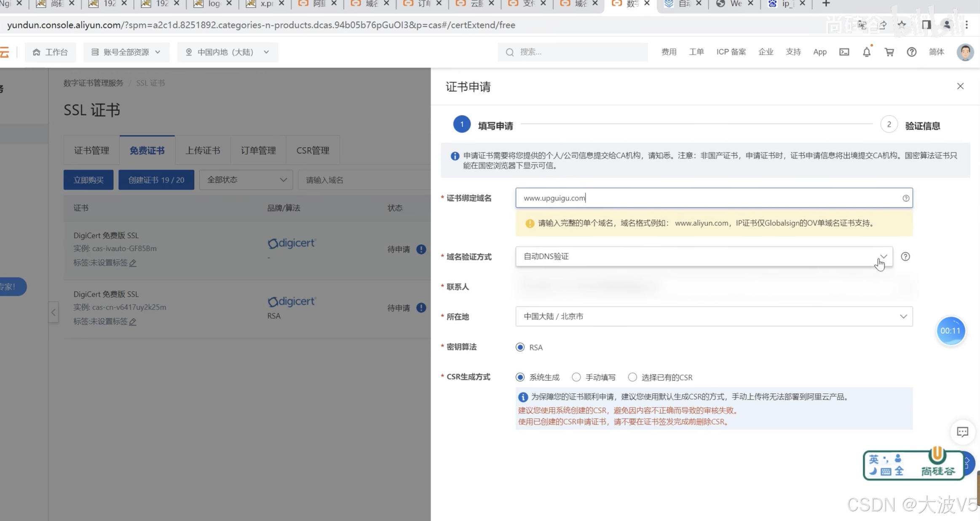Open the 所在地 location dropdown
This screenshot has height=521, width=980.
[x=714, y=316]
